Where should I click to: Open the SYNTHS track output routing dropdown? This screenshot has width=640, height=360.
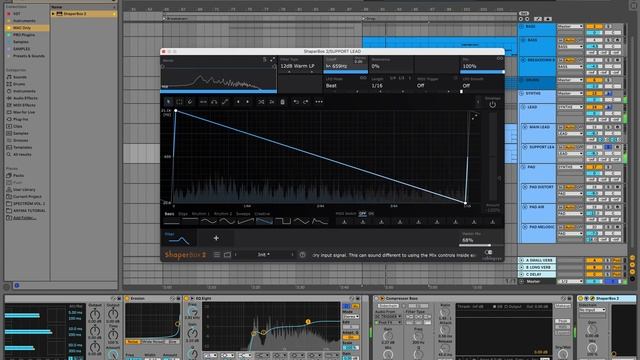pyautogui.click(x=571, y=93)
